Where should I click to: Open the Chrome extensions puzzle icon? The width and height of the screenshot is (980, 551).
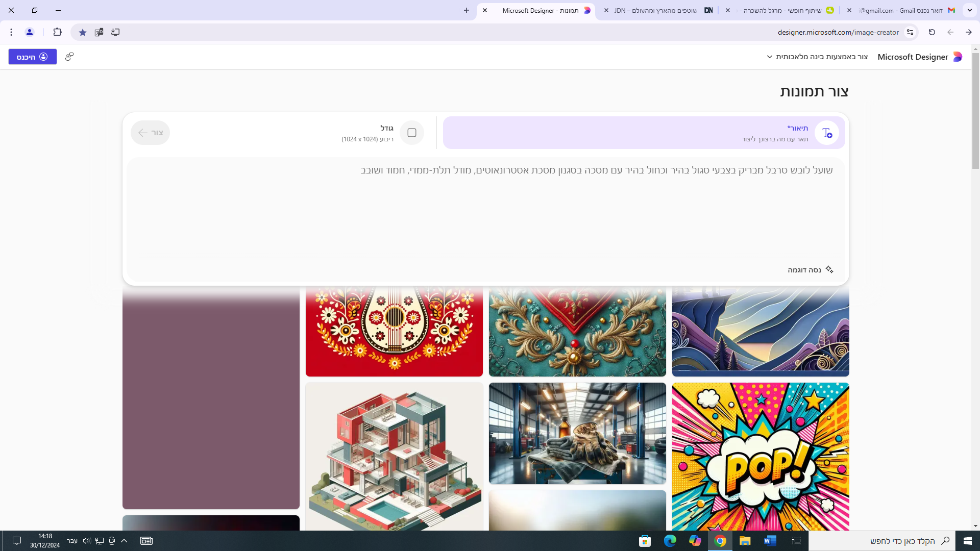[x=57, y=32]
